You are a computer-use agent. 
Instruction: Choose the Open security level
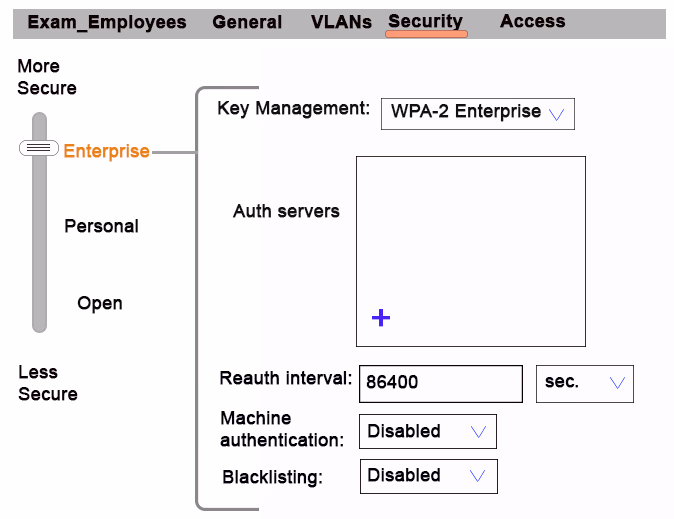(x=100, y=304)
